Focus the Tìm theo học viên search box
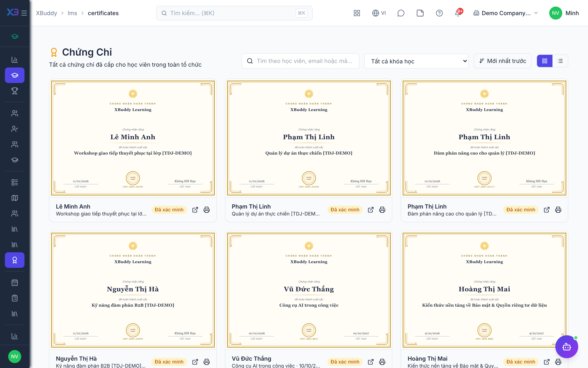The image size is (588, 368). (x=300, y=61)
